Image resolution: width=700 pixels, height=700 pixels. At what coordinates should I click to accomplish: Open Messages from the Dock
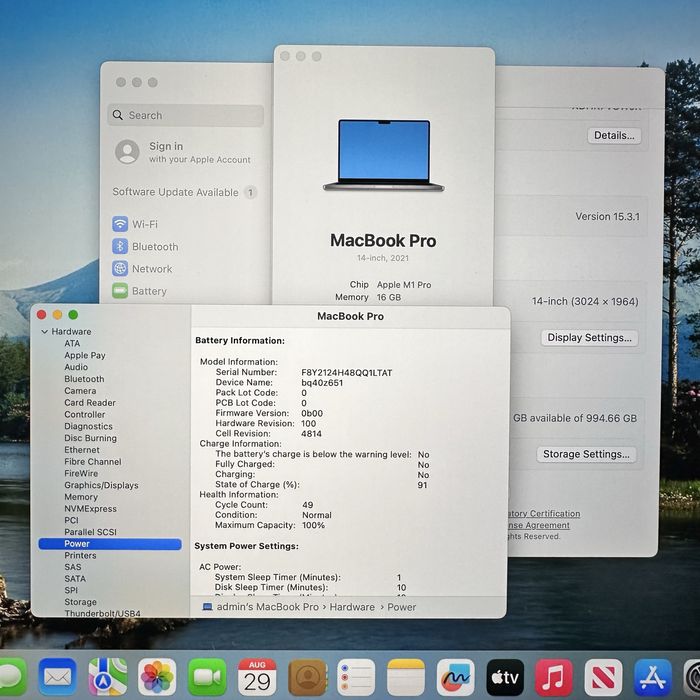(x=11, y=677)
